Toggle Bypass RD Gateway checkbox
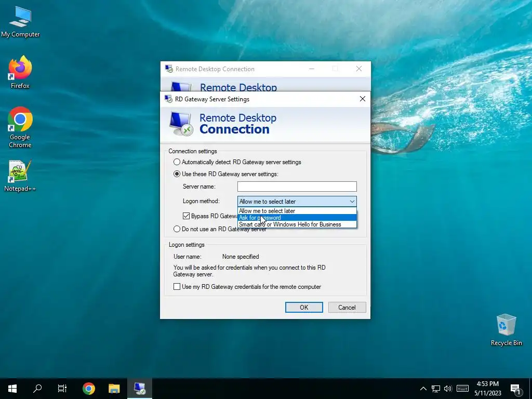Viewport: 532px width, 399px height. [186, 216]
